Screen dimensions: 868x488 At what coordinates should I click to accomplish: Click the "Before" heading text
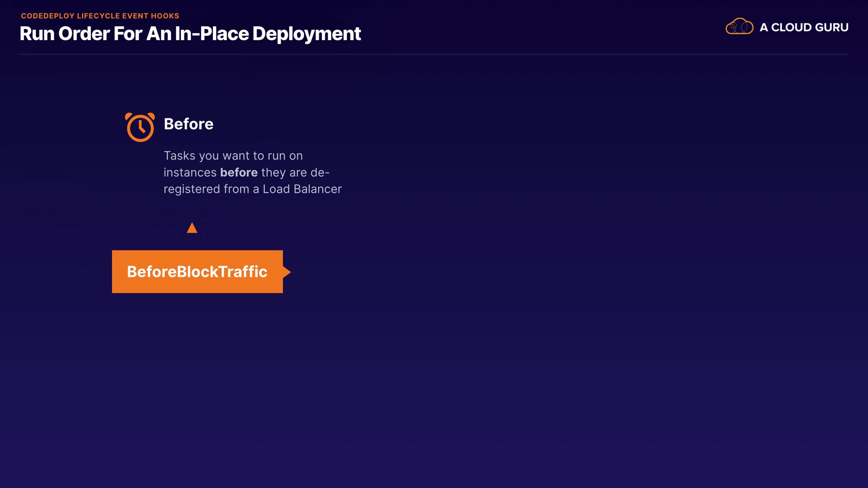pyautogui.click(x=189, y=124)
